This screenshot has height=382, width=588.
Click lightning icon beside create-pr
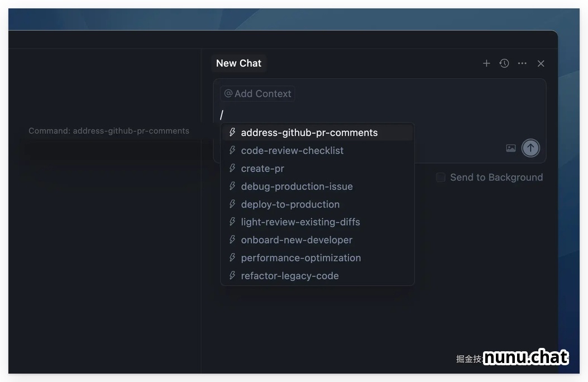(232, 169)
